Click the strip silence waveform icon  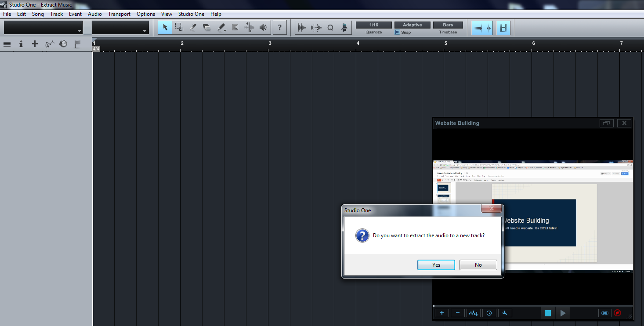(x=302, y=28)
